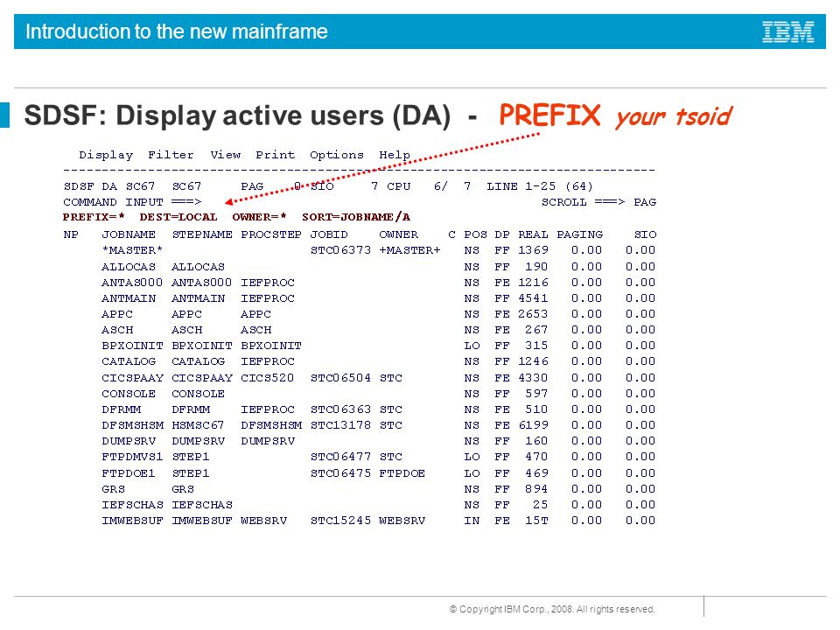Select the CATALOG job name

pos(129,361)
